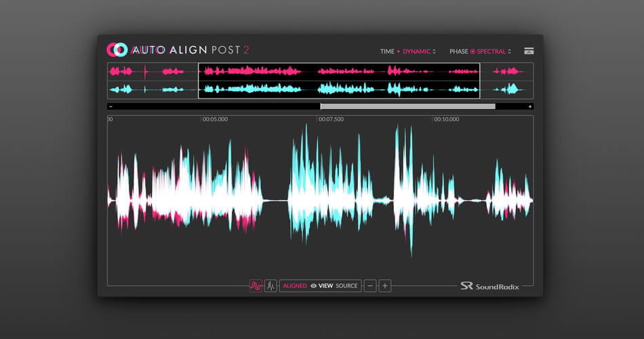
Task: Click the SoundRadix logo
Action: pos(489,286)
